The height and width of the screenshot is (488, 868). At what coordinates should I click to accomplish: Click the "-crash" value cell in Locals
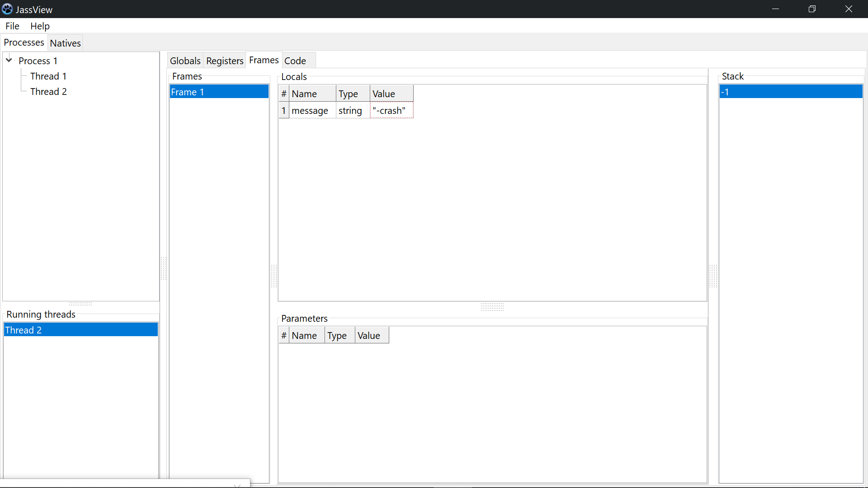[391, 111]
